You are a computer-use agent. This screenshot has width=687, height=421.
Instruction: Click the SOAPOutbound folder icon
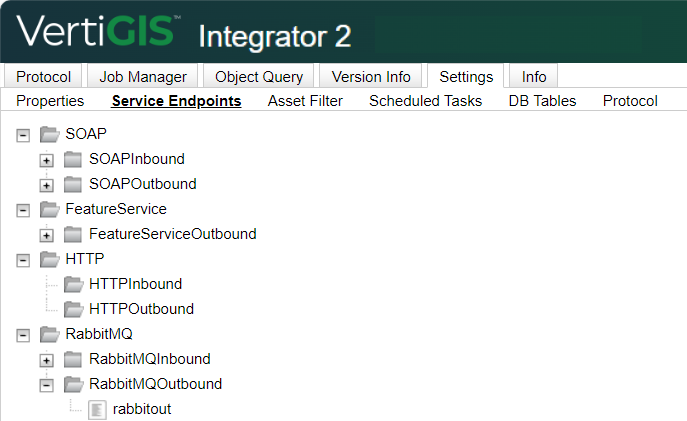click(72, 184)
